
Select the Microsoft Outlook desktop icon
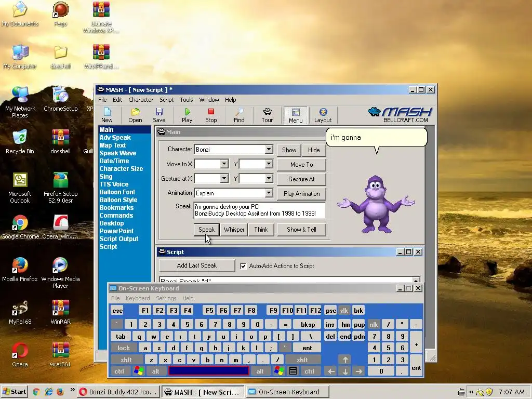point(20,188)
